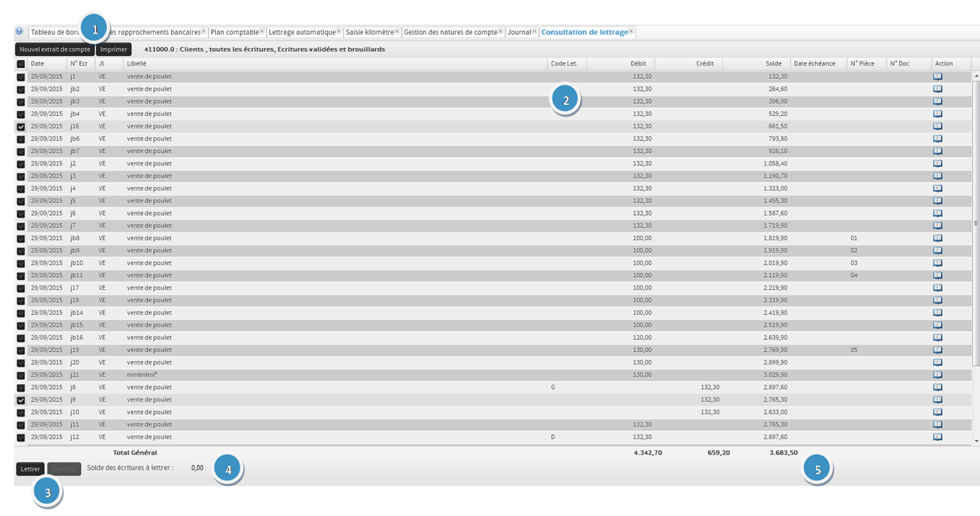Click the Nouvel extrait de compte button
The height and width of the screenshot is (516, 980).
tap(54, 50)
